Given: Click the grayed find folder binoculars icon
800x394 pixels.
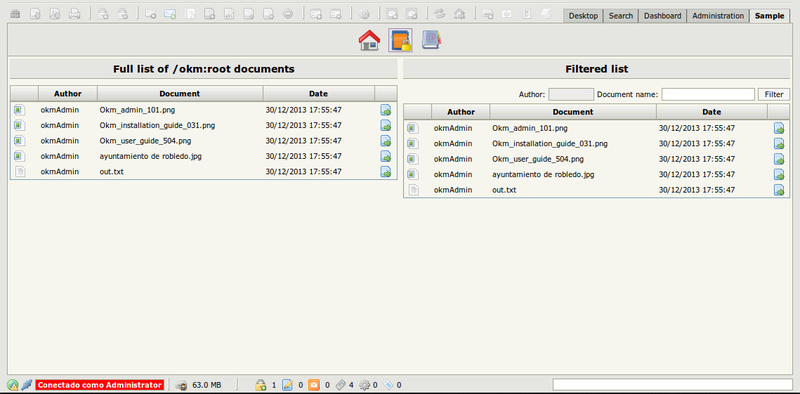Looking at the screenshot, I should (15, 14).
